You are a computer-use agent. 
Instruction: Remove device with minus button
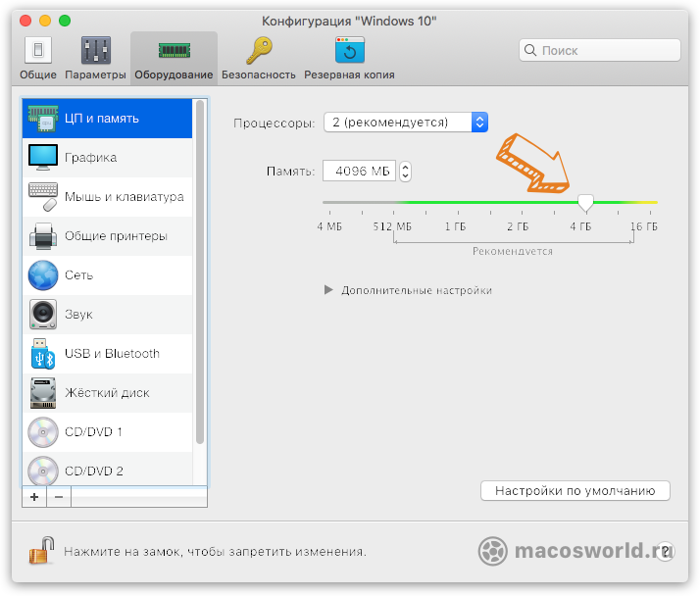click(59, 497)
